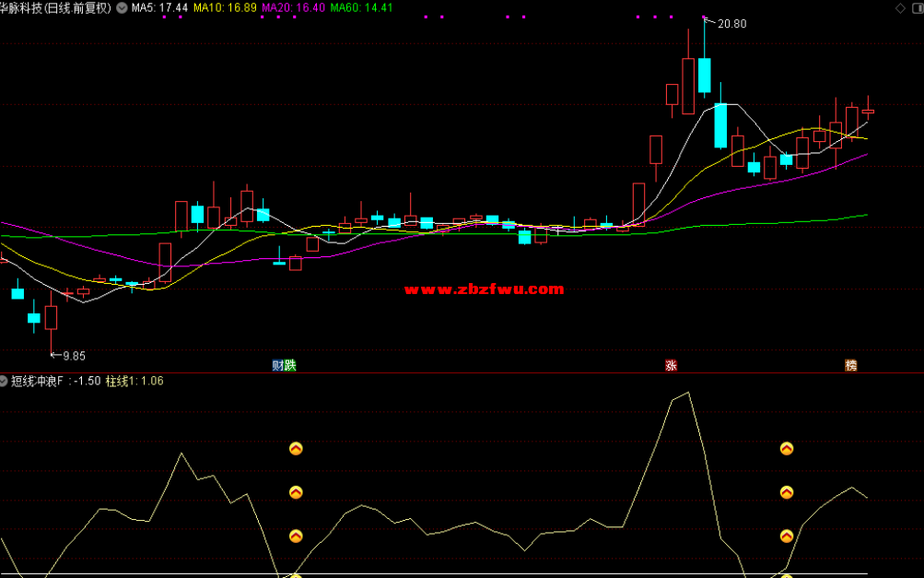This screenshot has width=924, height=578.
Task: Select the cyan candle at the 20.80 high
Action: 704,75
